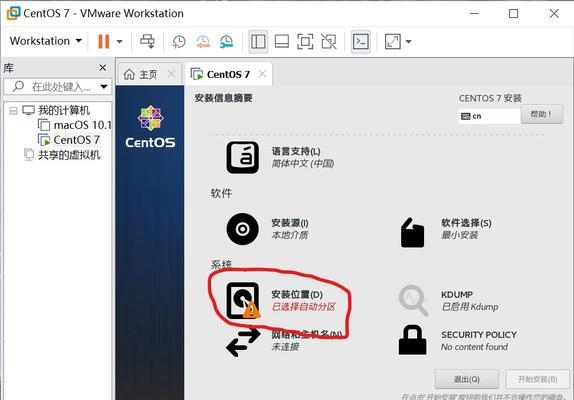Open the snapshot manager icon
The width and height of the screenshot is (574, 400).
pos(226,42)
